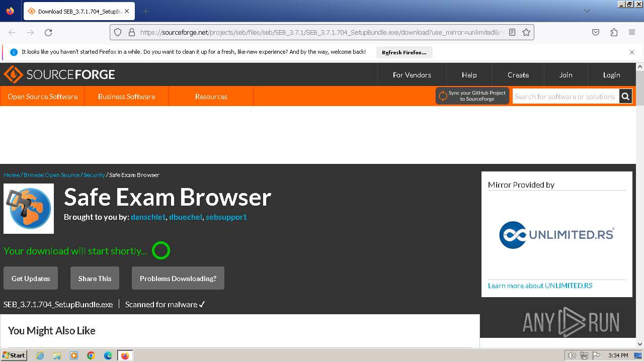Open sebsupport author profile link
The image size is (644, 362).
click(x=226, y=217)
